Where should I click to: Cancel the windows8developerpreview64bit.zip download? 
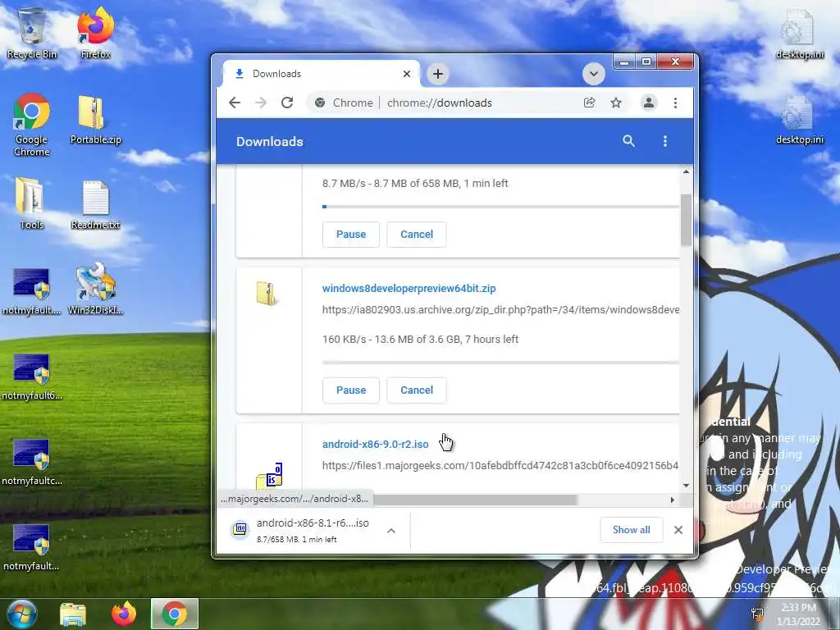[x=417, y=390]
